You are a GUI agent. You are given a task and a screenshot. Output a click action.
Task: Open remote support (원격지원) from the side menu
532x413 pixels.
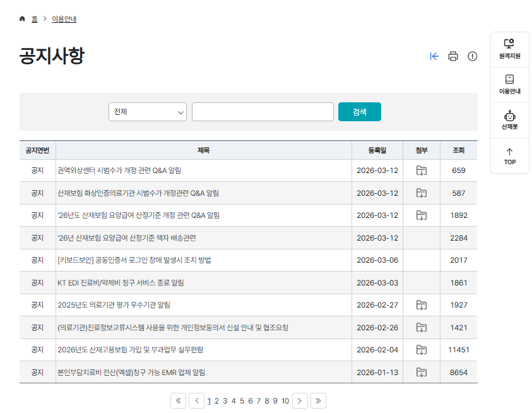coord(509,49)
